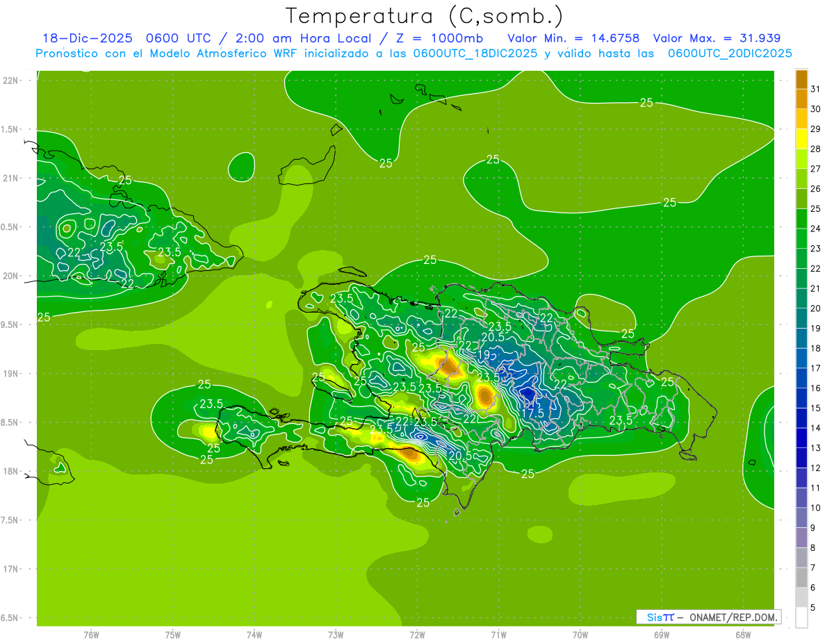Click the '19N' latitude axis label

pyautogui.click(x=10, y=374)
